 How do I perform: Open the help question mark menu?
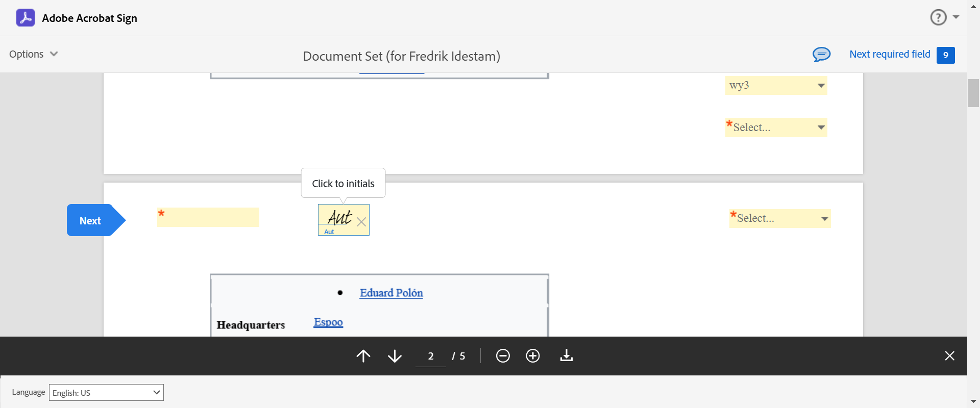pos(938,17)
